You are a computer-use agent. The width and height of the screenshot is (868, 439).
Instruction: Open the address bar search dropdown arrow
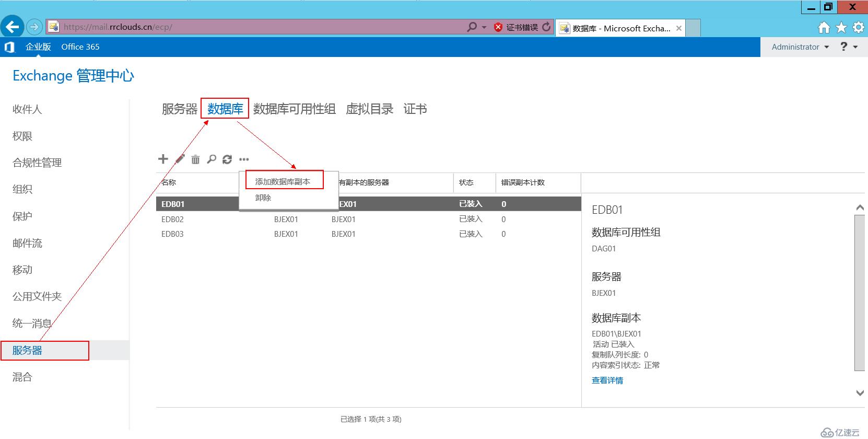484,27
